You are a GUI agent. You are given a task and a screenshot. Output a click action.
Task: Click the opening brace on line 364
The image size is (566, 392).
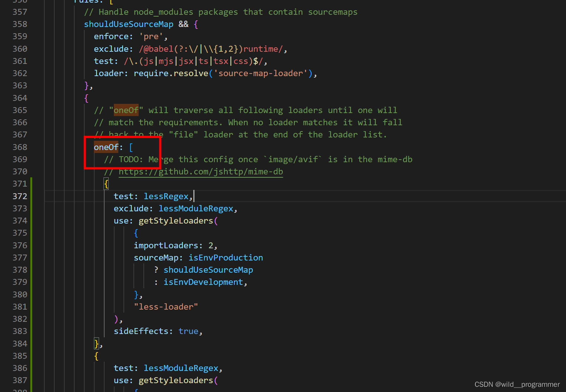[87, 98]
